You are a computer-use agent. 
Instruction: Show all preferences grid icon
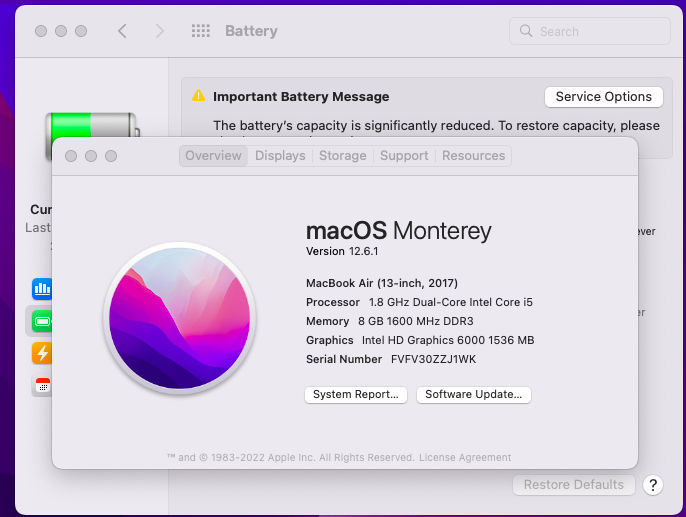click(x=201, y=31)
